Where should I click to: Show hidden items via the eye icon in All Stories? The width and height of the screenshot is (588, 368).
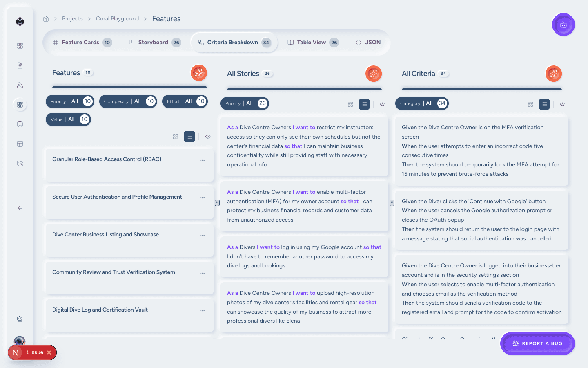383,104
